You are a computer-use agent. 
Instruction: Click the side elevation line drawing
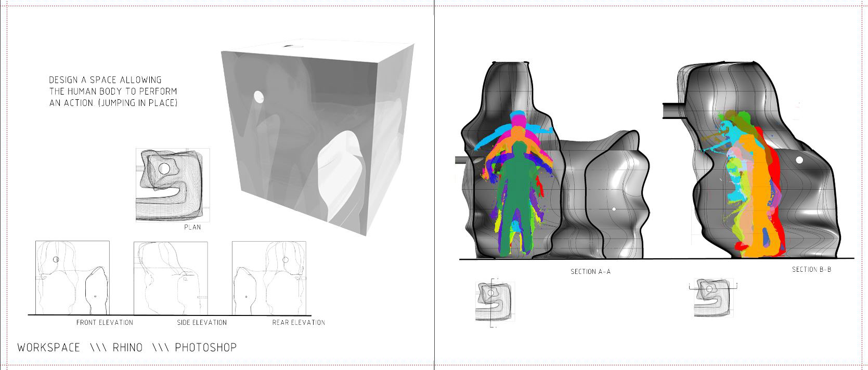(171, 277)
